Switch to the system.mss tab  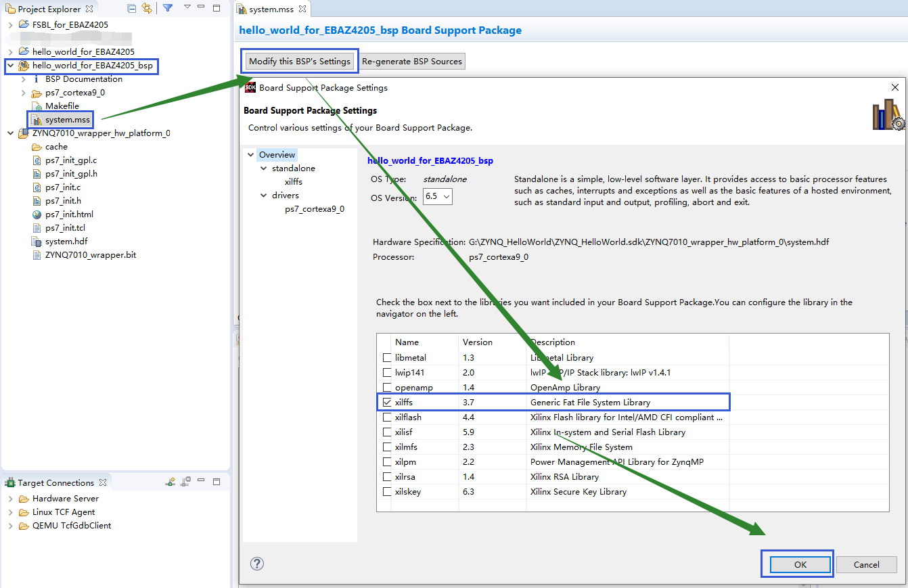pyautogui.click(x=273, y=9)
